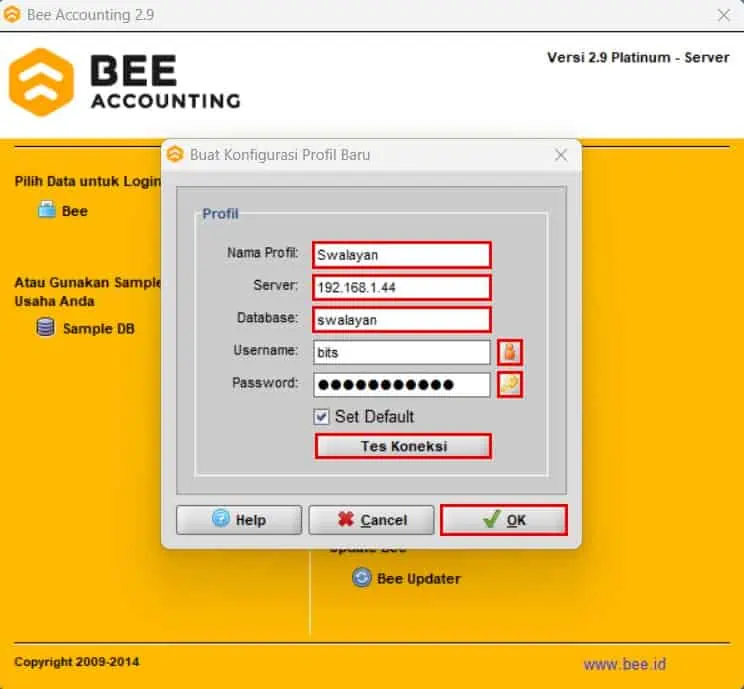The height and width of the screenshot is (689, 744).
Task: Focus the Nama Profil input field
Action: coord(402,255)
